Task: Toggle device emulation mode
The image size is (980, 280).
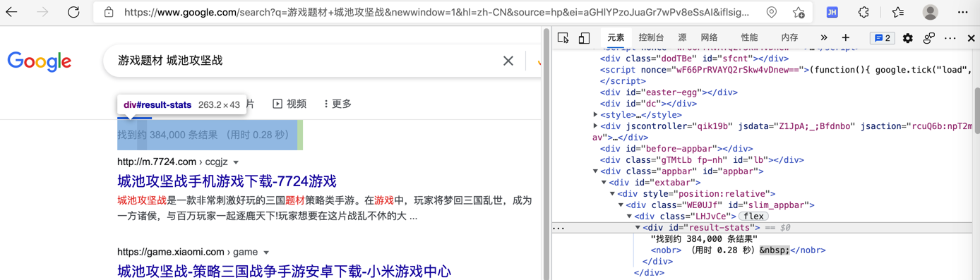Action: point(584,38)
